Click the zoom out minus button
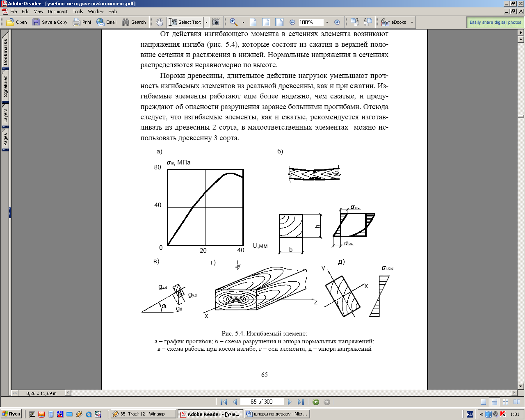Viewport: 525px width, 420px height. 292,22
